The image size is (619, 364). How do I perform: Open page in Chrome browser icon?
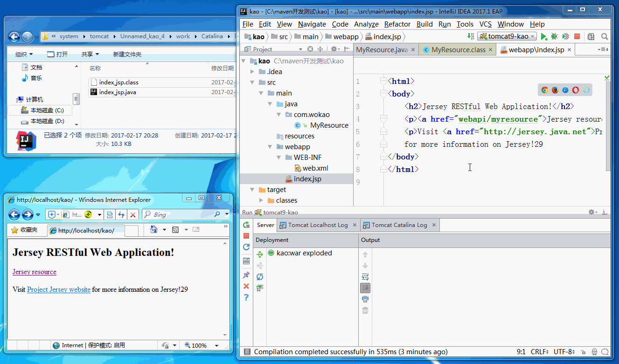pyautogui.click(x=545, y=90)
